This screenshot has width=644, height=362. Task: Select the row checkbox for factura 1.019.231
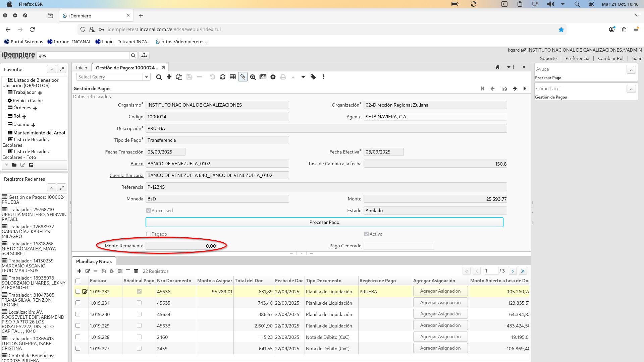tap(78, 303)
